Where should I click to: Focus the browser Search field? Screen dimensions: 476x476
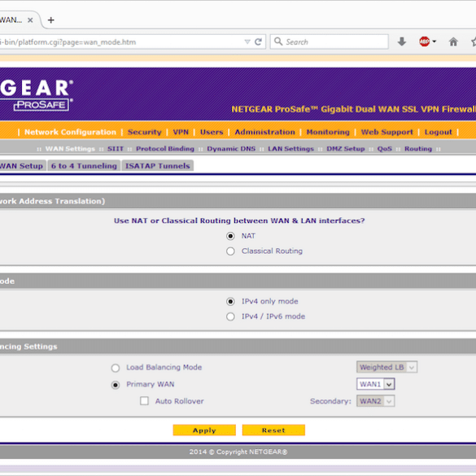pyautogui.click(x=329, y=41)
